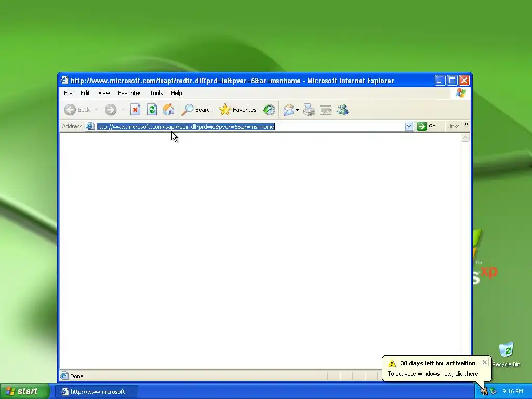Maximize the Internet Explorer window
Screen dimensions: 532x399
coord(452,81)
